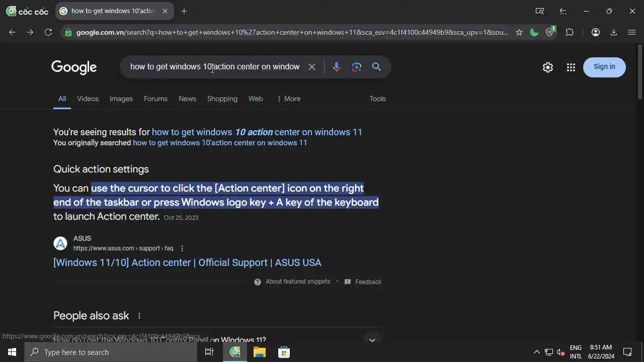Toggle the green moon dark mode icon
Image resolution: width=644 pixels, height=362 pixels.
534,32
